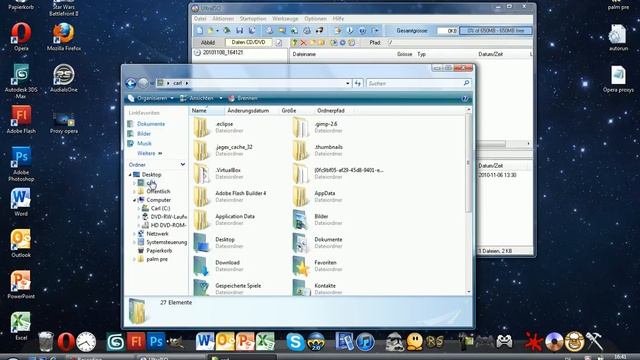Launch the AudialsOne desktop icon
This screenshot has width=640, height=360.
click(64, 78)
